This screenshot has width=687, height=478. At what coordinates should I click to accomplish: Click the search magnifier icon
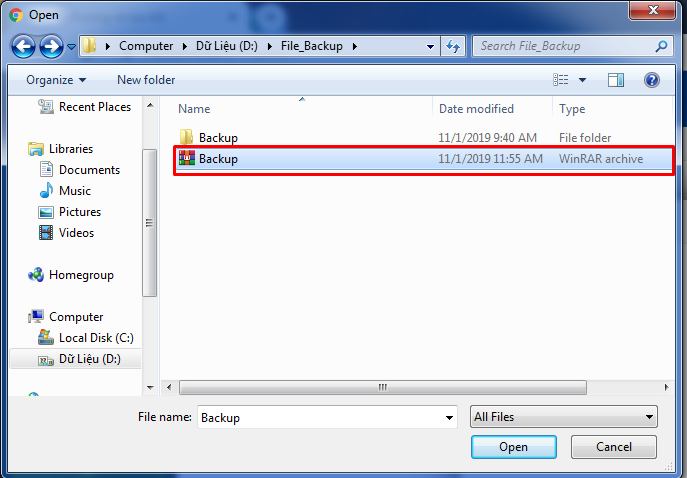point(661,46)
